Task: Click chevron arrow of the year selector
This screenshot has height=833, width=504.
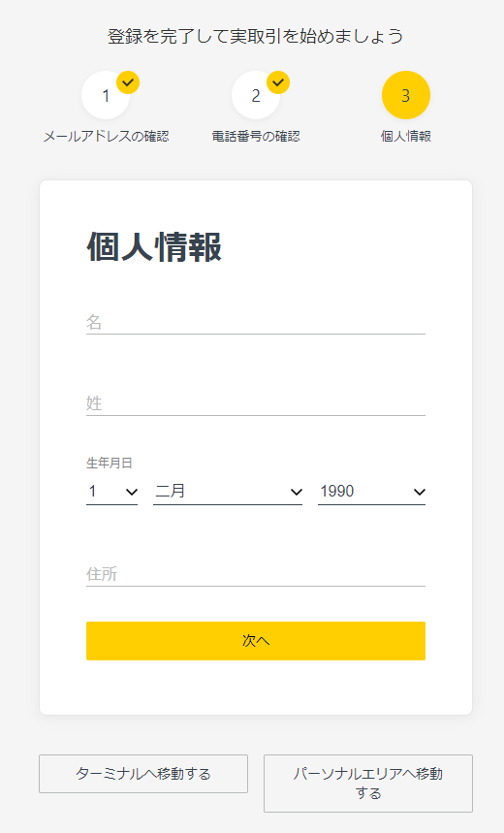Action: tap(419, 492)
